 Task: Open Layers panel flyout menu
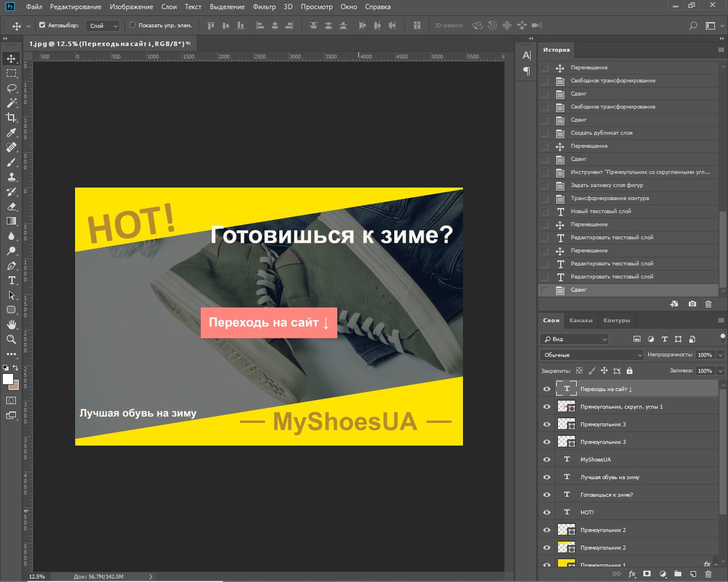coord(721,321)
